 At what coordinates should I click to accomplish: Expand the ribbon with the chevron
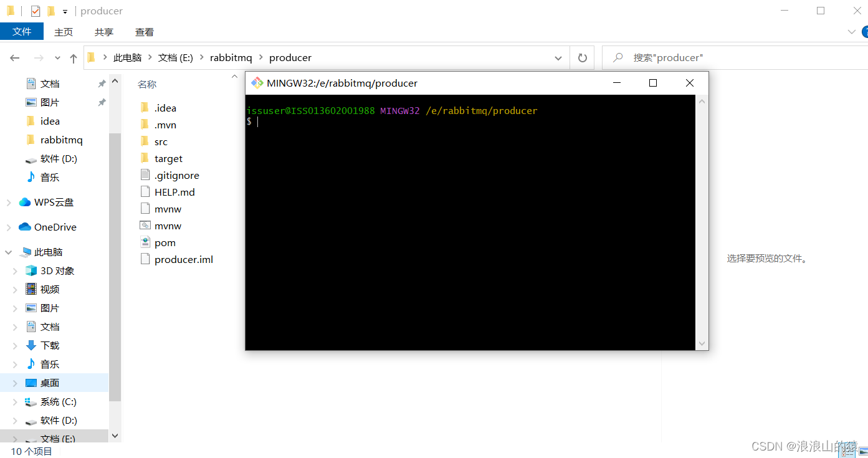852,32
